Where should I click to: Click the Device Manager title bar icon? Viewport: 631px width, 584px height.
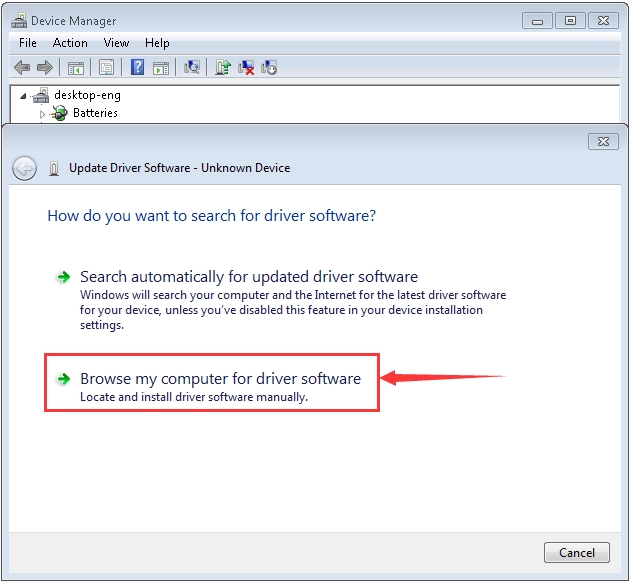point(19,21)
